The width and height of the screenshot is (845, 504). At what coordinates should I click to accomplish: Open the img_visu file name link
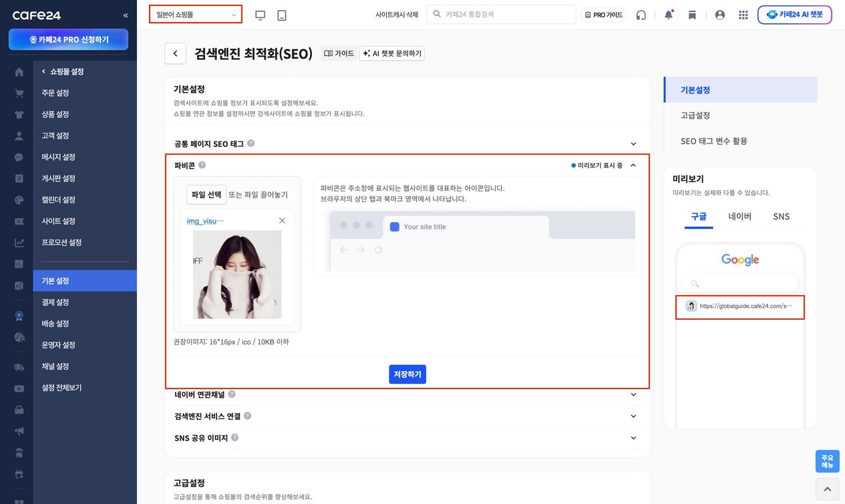pos(206,221)
